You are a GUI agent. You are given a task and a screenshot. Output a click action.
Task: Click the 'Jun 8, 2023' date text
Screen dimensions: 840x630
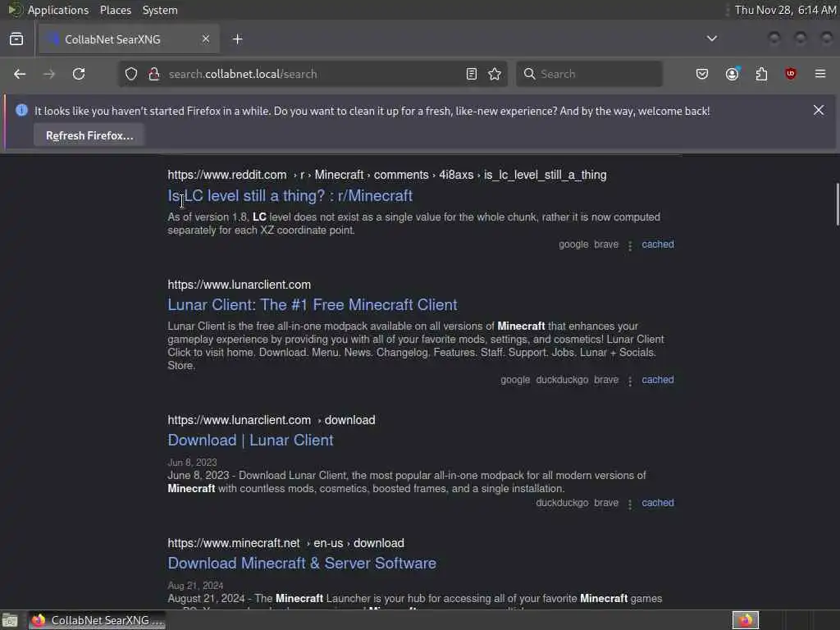click(x=192, y=463)
